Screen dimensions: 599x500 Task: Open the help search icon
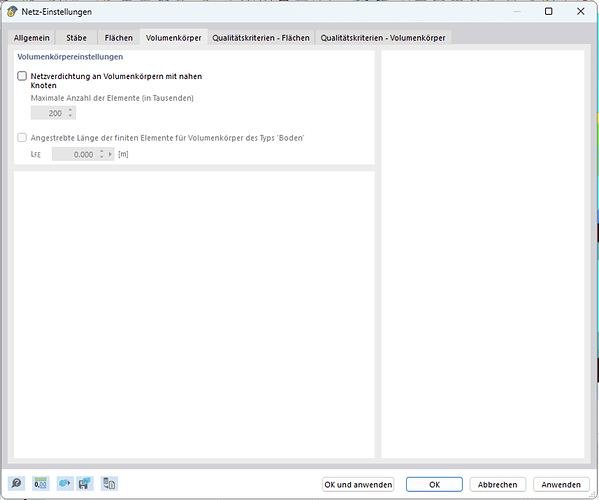16,484
